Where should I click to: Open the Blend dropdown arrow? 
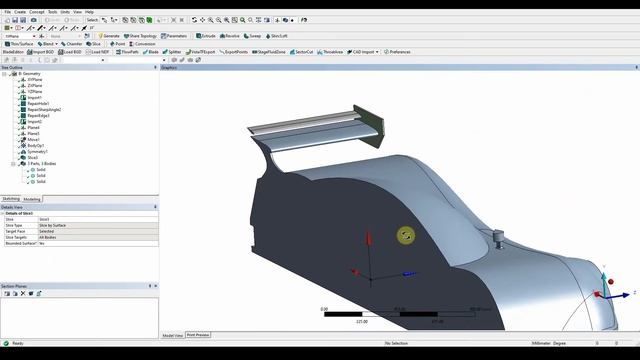click(x=56, y=44)
